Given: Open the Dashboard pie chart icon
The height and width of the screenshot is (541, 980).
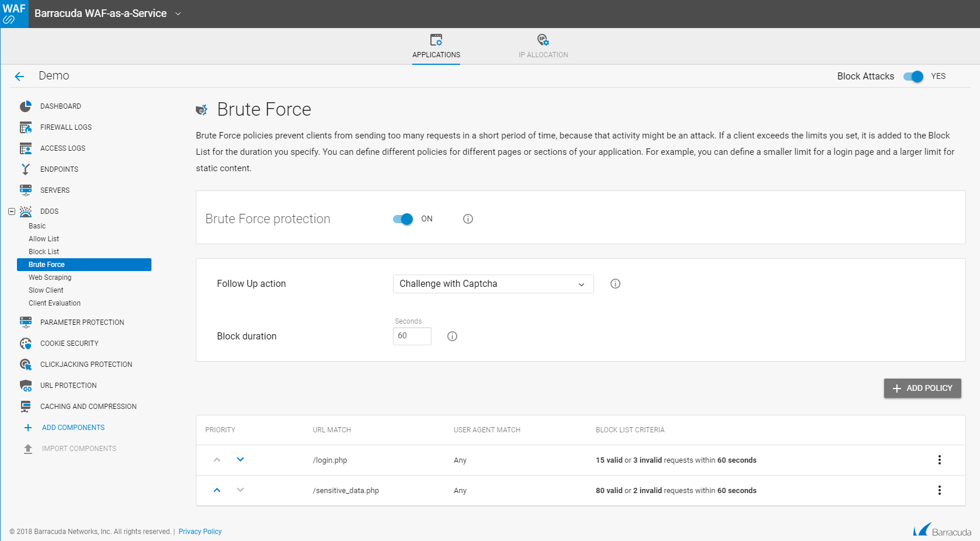Looking at the screenshot, I should (26, 106).
